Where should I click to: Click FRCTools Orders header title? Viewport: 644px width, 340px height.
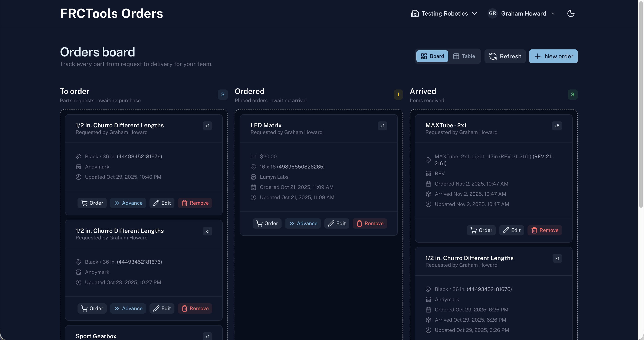pos(111,13)
